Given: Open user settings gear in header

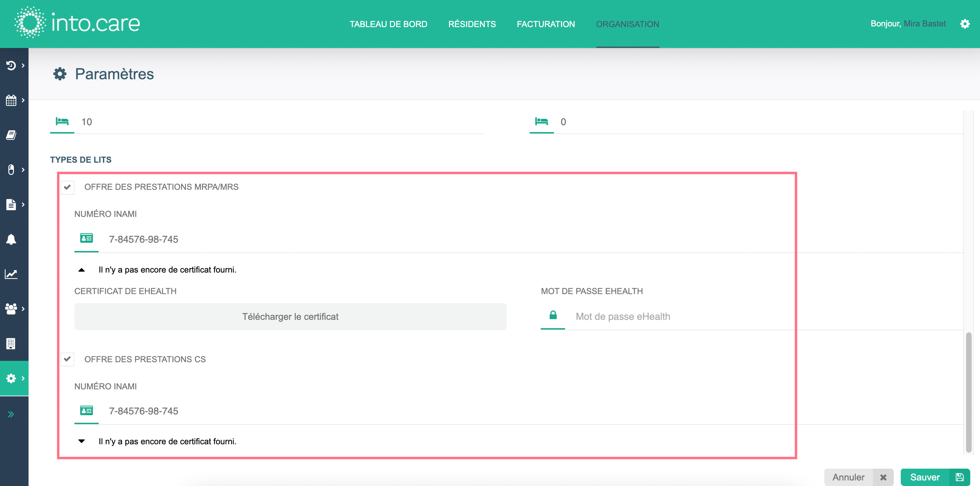Looking at the screenshot, I should pyautogui.click(x=965, y=24).
